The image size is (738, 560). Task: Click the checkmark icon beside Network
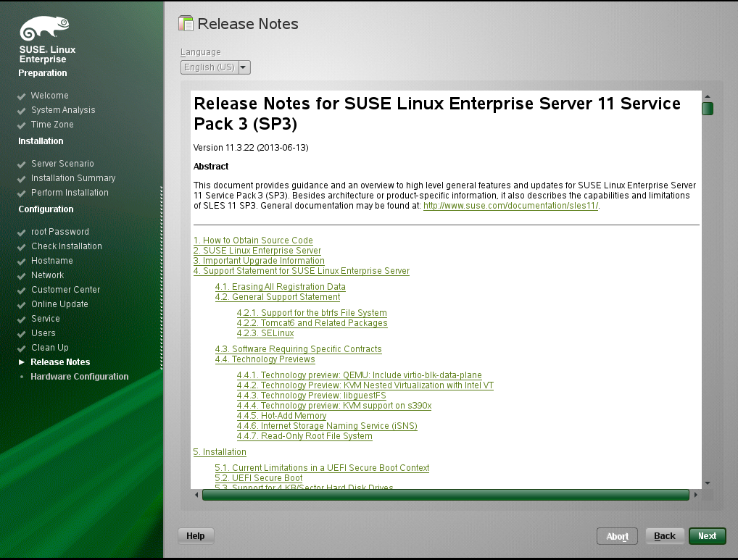tap(21, 276)
